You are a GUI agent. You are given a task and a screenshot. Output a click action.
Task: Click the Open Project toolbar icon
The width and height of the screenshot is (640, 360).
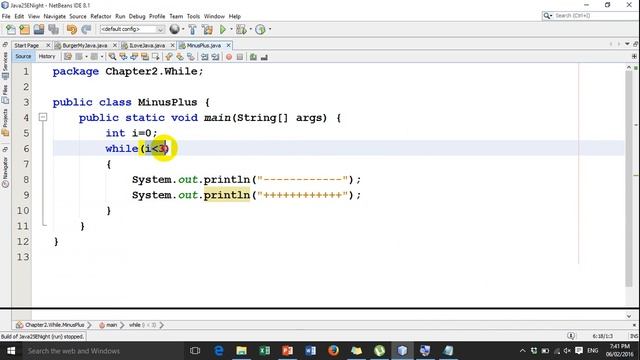tap(39, 29)
